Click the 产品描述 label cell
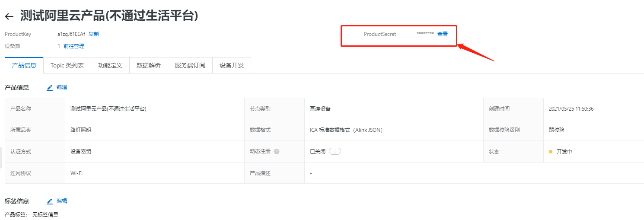Screen dimensions: 644x220 coord(274,173)
